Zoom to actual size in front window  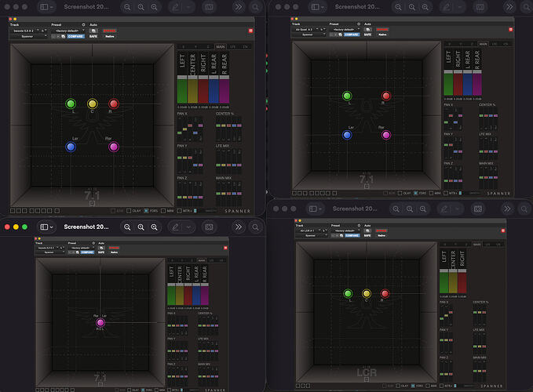click(141, 227)
